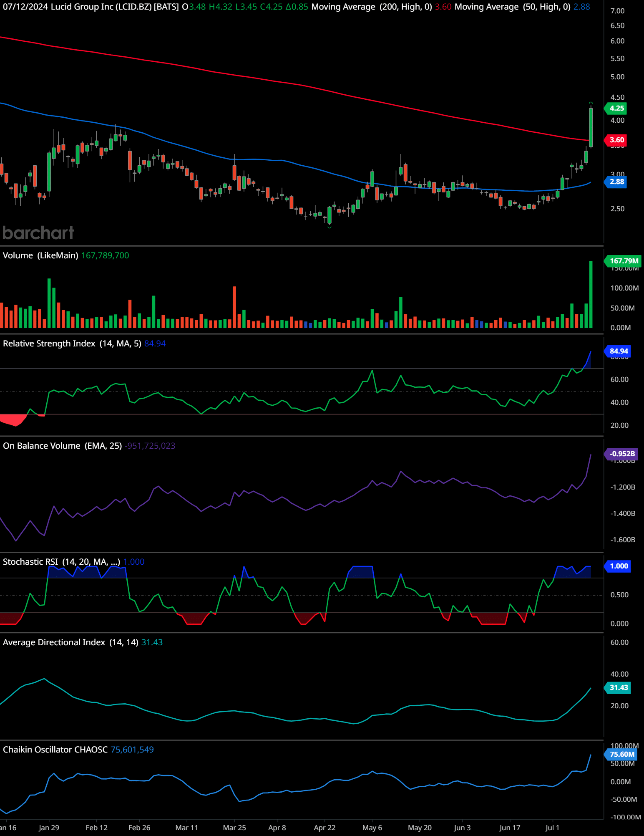Click the Jan 29 date axis label

pos(49,828)
